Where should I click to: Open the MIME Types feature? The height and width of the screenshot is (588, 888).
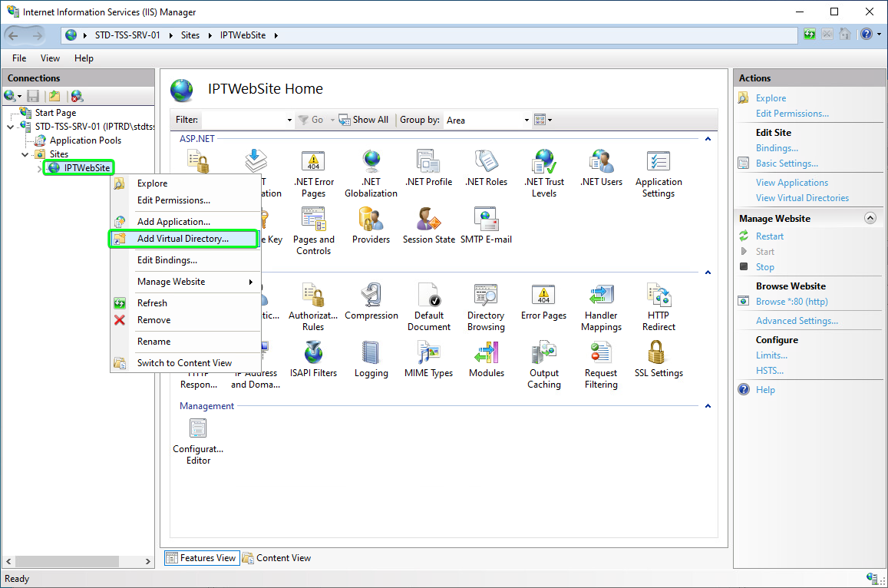tap(429, 360)
